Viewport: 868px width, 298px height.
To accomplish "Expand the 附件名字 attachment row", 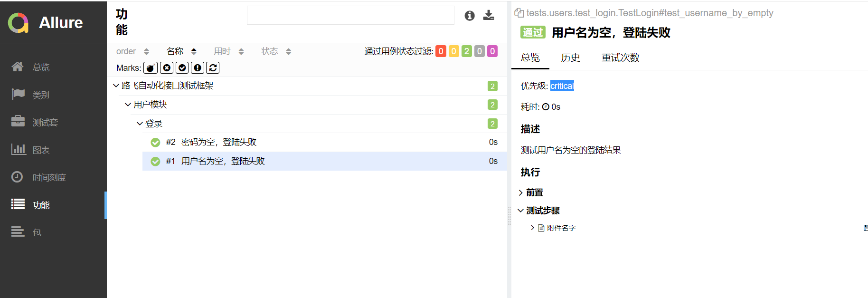I will click(532, 228).
